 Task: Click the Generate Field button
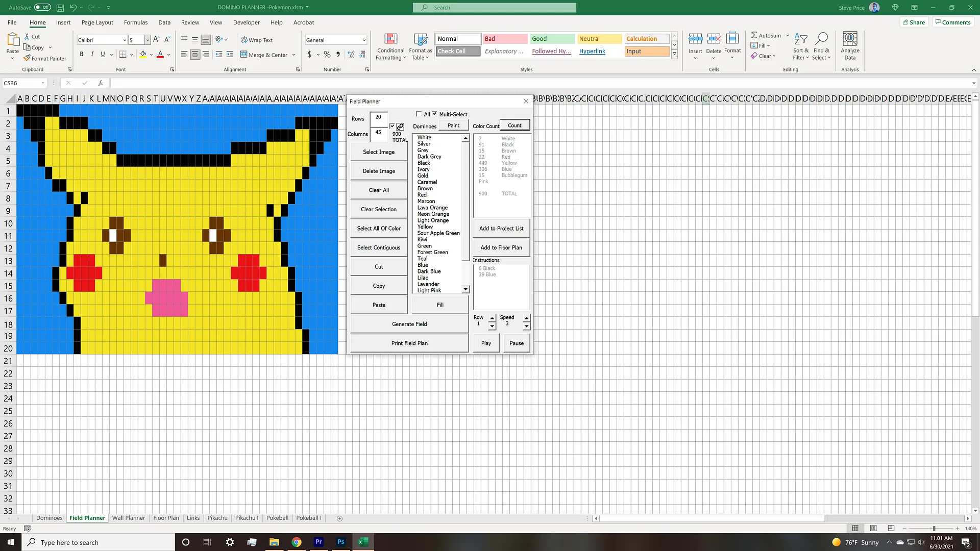pyautogui.click(x=409, y=324)
